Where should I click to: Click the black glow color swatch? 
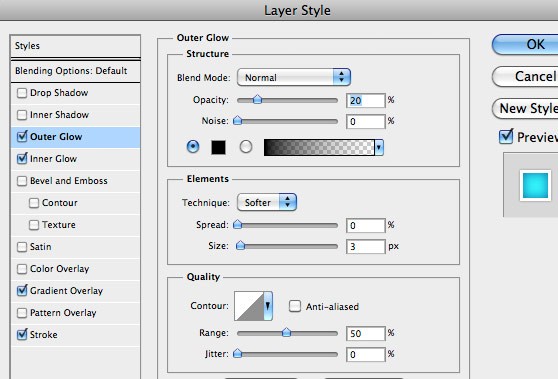pos(218,147)
